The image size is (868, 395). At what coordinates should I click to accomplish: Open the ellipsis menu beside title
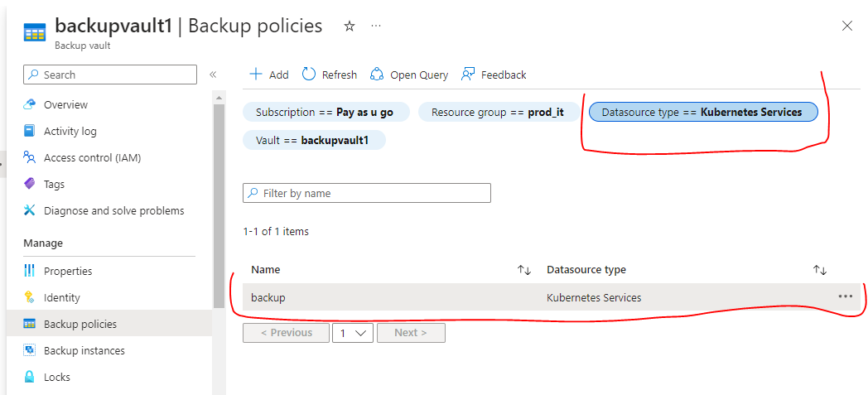376,26
